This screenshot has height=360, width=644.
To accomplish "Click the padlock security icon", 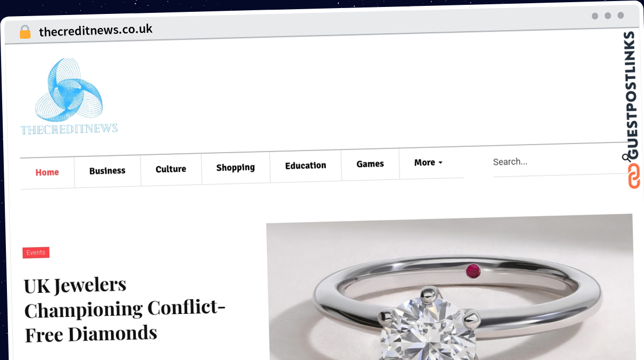I will tap(25, 32).
